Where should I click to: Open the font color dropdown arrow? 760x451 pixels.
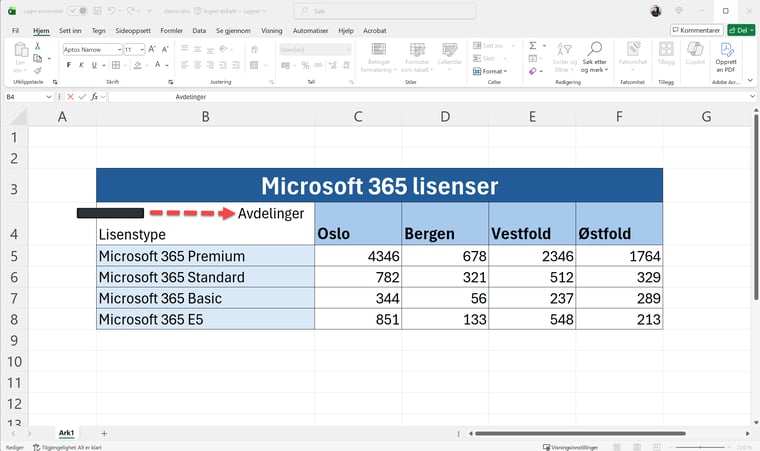click(167, 65)
